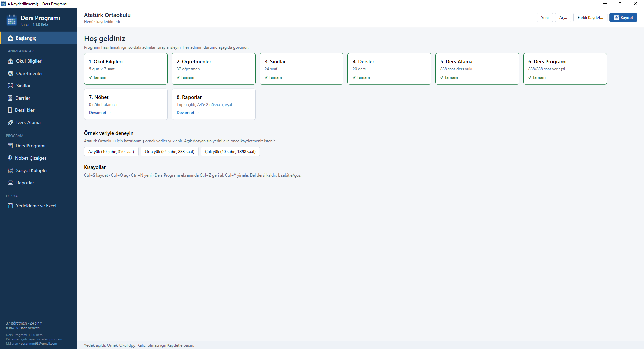Screen dimensions: 644x349
Task: Follow Devam et link in Nöbet card
Action: pos(100,113)
